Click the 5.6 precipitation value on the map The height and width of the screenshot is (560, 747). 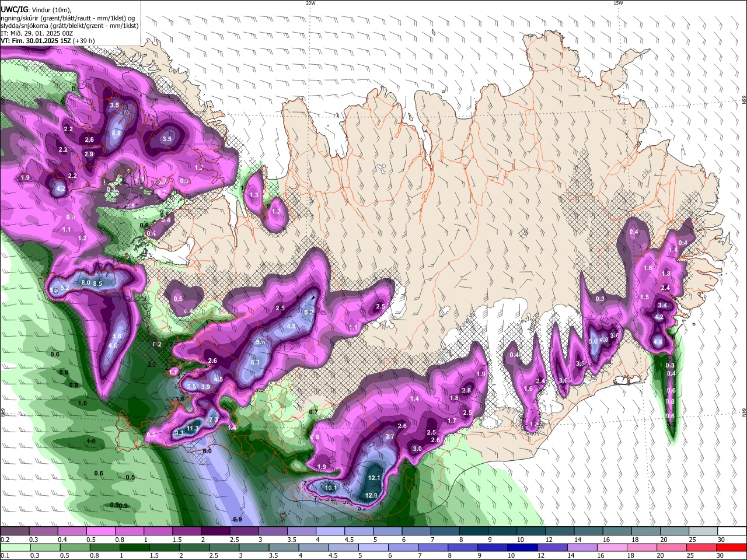click(593, 341)
